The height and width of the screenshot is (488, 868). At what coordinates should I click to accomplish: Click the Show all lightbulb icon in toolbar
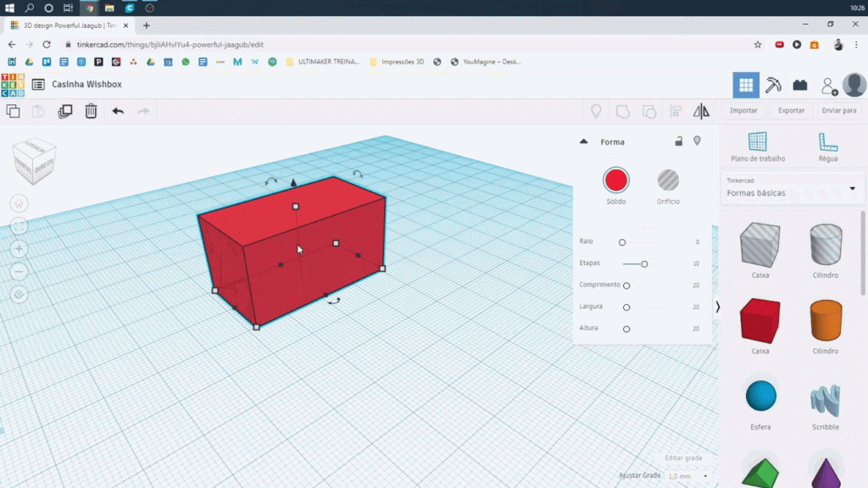(596, 111)
